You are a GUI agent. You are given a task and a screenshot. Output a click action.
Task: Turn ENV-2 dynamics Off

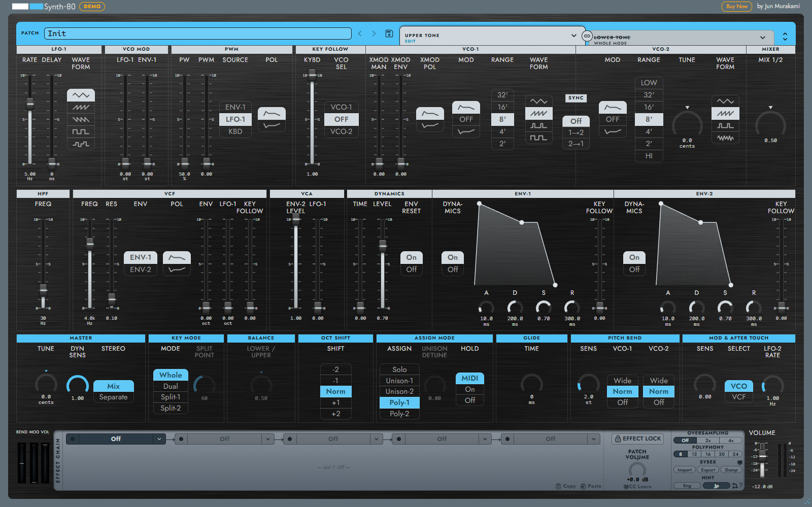[634, 270]
